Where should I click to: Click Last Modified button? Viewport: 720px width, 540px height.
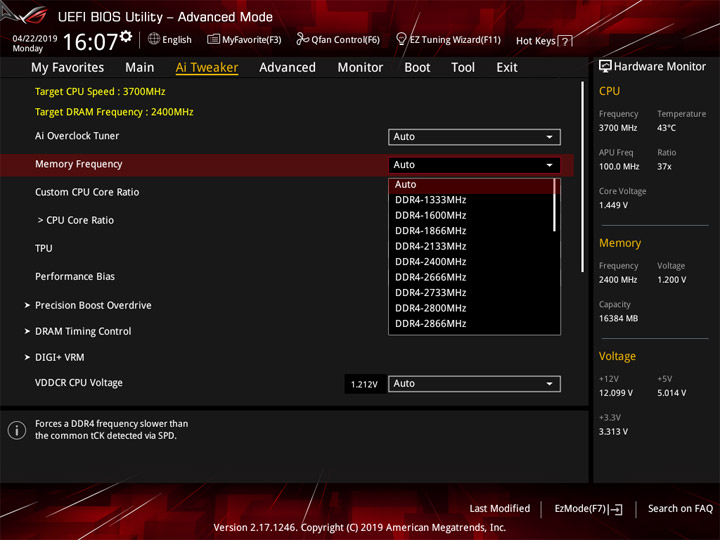point(500,509)
